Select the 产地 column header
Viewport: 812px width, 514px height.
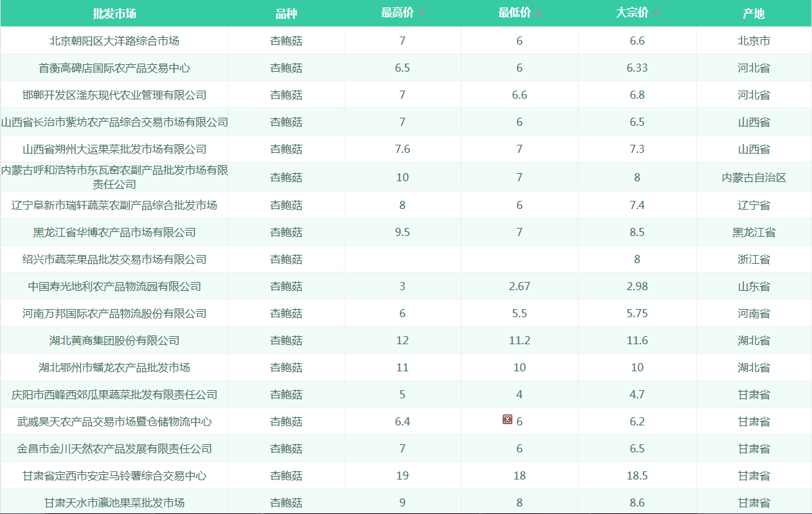click(x=754, y=14)
